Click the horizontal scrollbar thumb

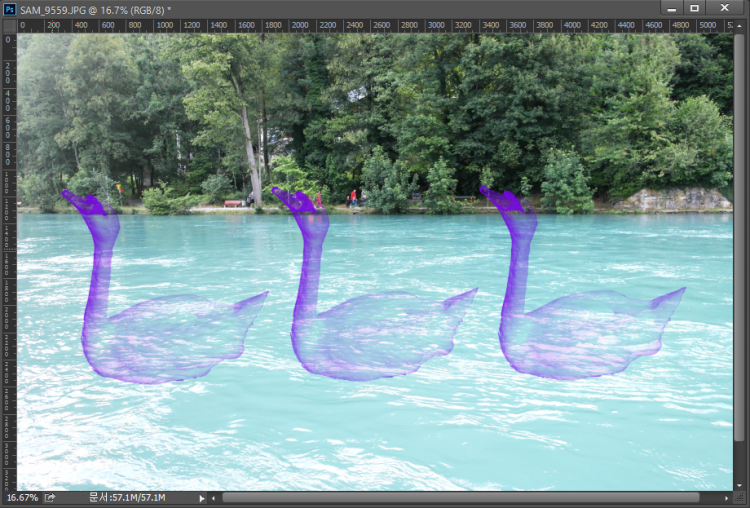(x=460, y=497)
